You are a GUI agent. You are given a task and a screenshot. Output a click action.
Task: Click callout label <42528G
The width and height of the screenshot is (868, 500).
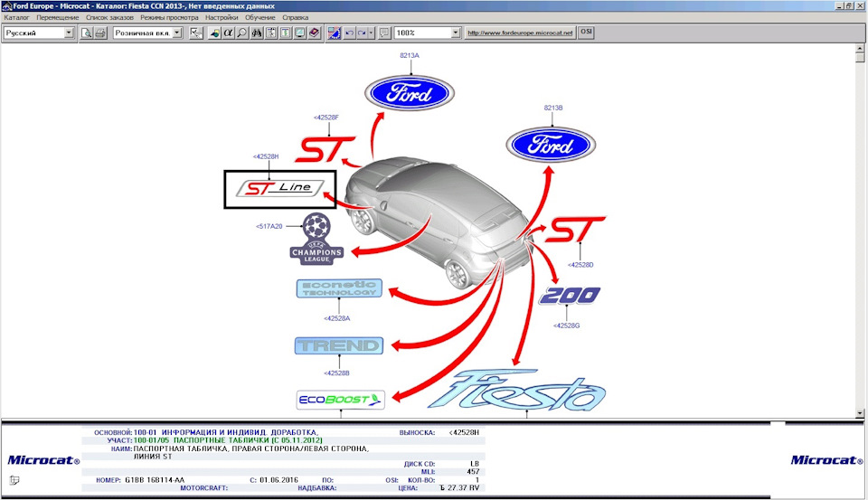click(x=566, y=325)
